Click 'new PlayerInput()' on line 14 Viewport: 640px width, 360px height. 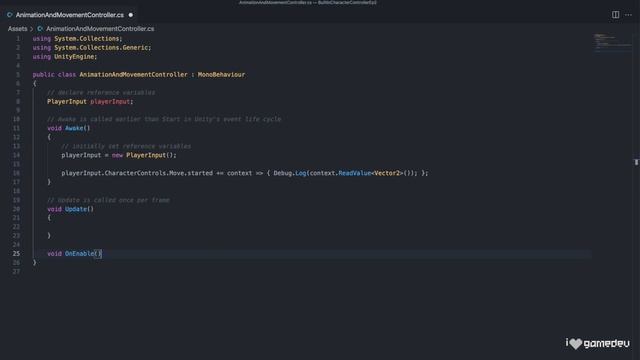144,155
